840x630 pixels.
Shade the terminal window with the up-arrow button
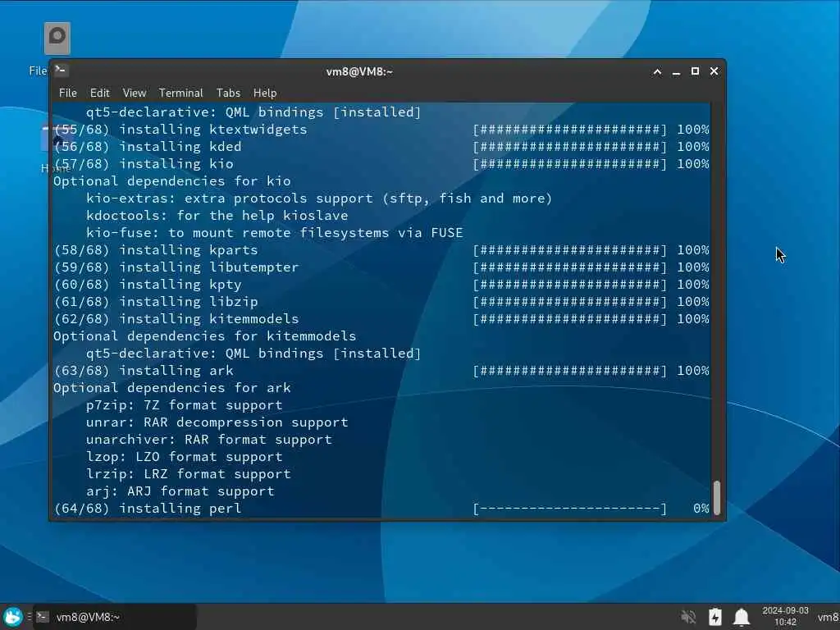657,72
